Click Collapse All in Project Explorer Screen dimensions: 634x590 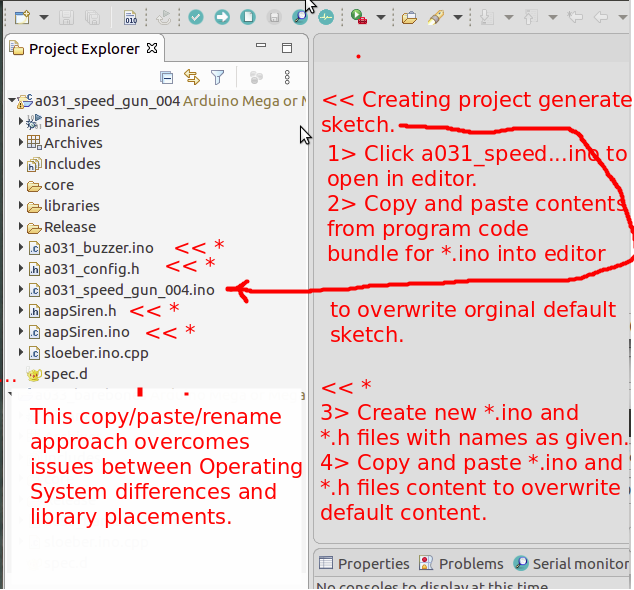(x=167, y=77)
